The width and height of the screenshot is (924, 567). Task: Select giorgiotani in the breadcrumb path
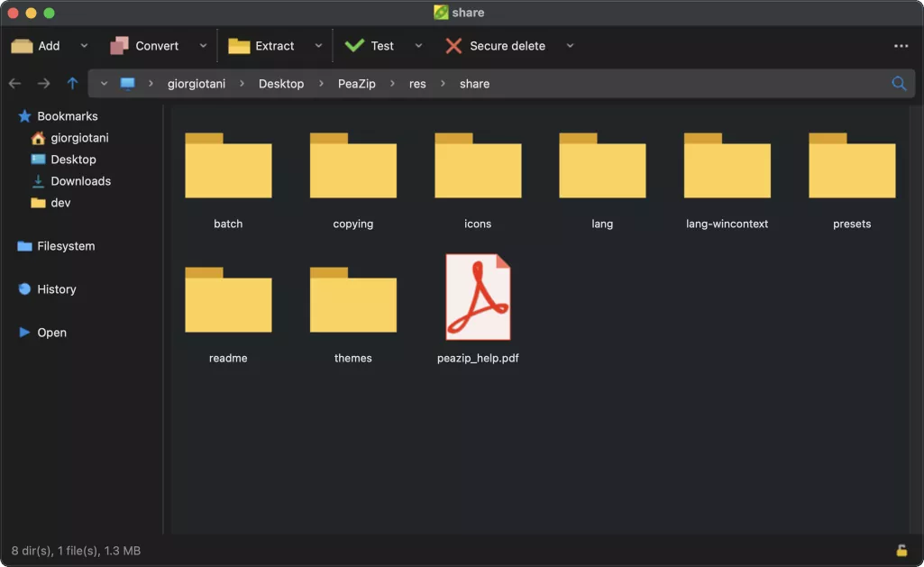(197, 84)
